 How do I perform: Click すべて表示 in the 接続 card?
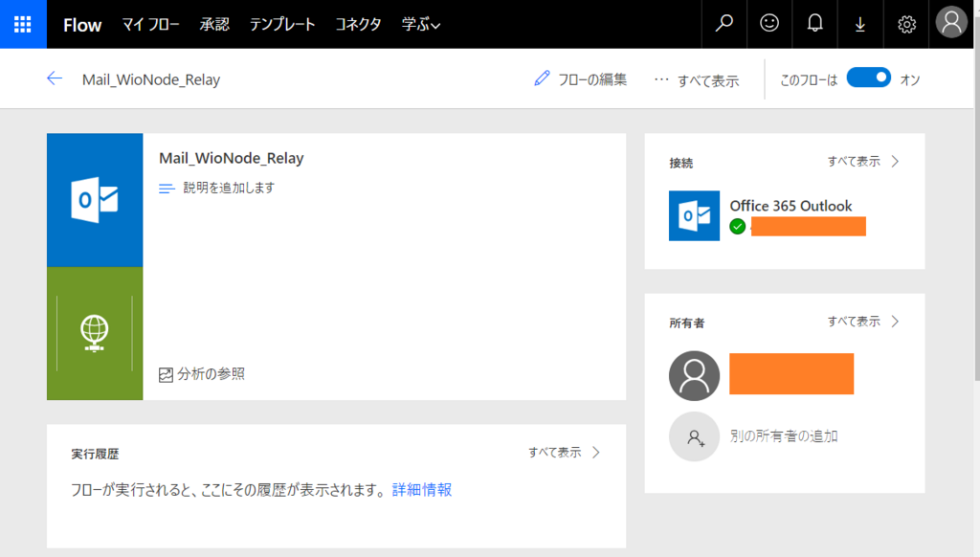[x=854, y=162]
